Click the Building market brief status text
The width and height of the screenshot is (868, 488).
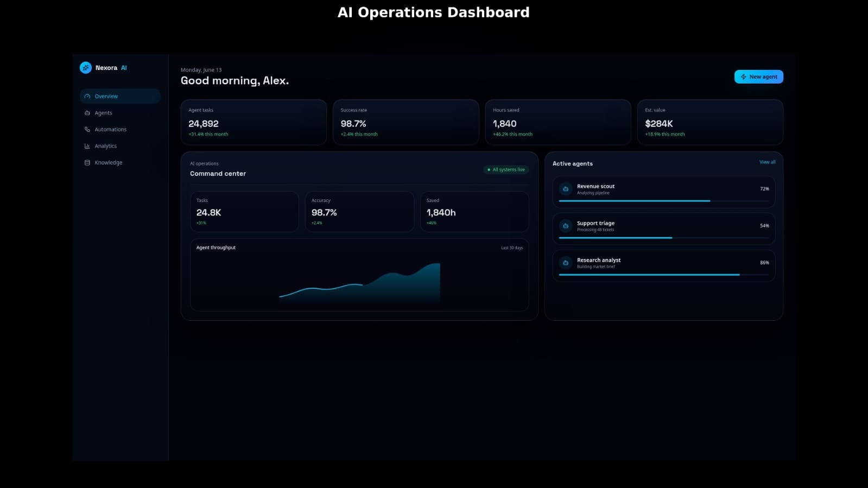click(596, 267)
